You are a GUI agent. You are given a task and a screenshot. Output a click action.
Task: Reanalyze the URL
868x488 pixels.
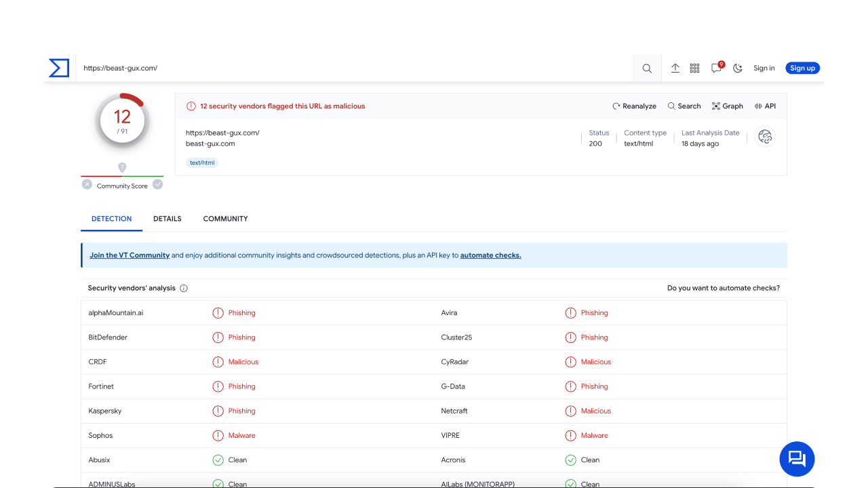pyautogui.click(x=634, y=106)
